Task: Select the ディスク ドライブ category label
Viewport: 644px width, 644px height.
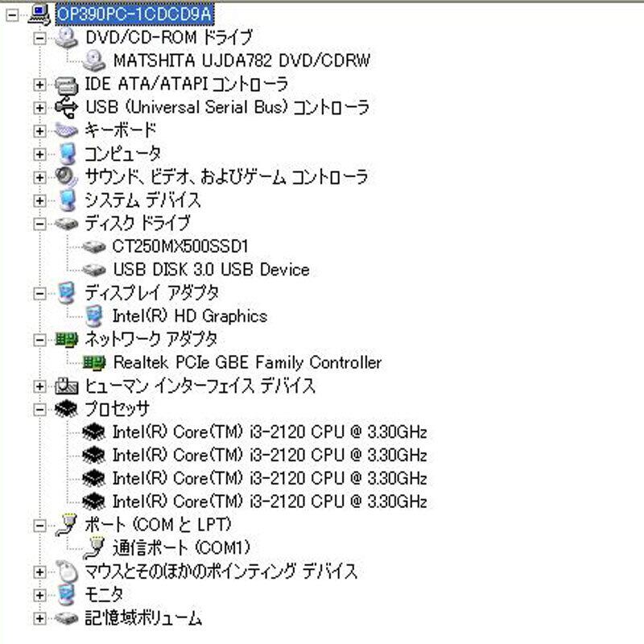Action: point(137,224)
